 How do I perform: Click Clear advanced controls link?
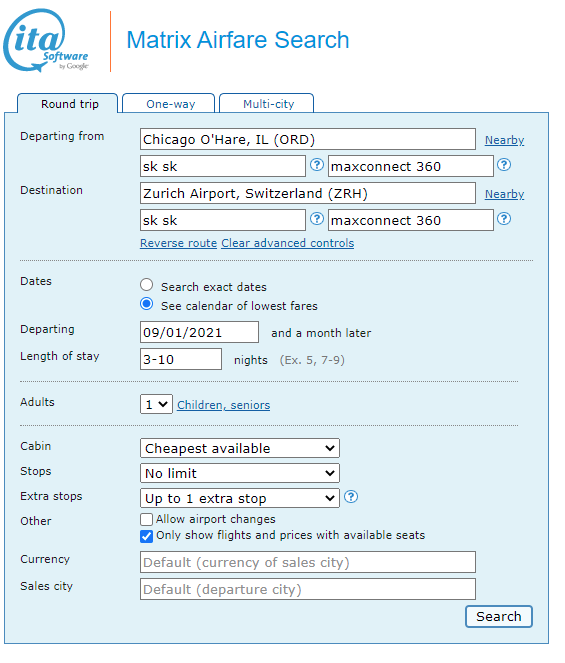click(288, 244)
